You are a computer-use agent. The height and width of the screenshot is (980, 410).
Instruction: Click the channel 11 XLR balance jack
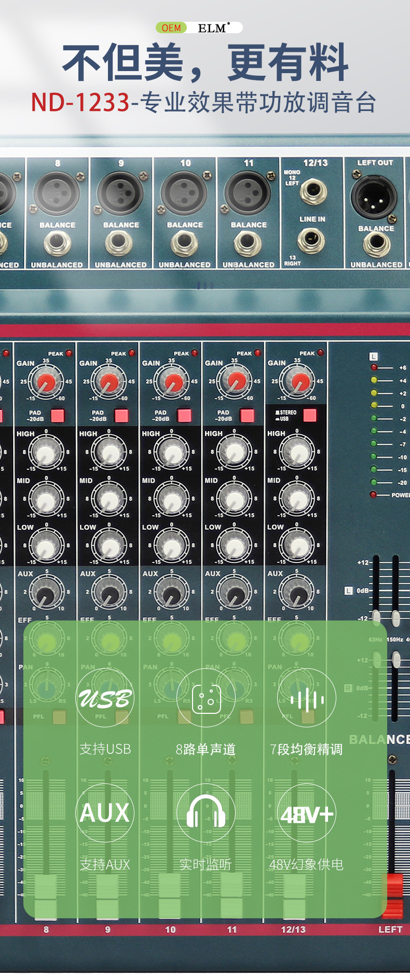[x=248, y=192]
